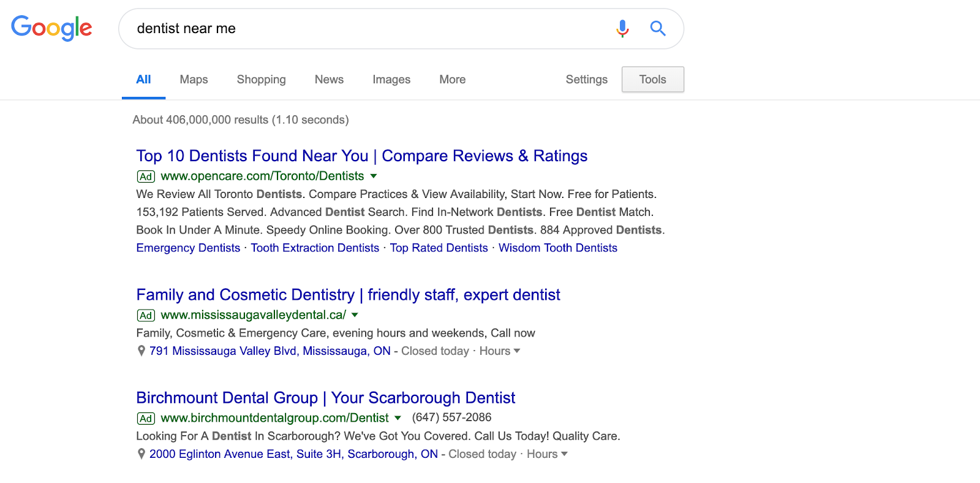This screenshot has height=483, width=980.
Task: Open the 791 Mississauga Valley Blvd address link
Action: coord(270,351)
